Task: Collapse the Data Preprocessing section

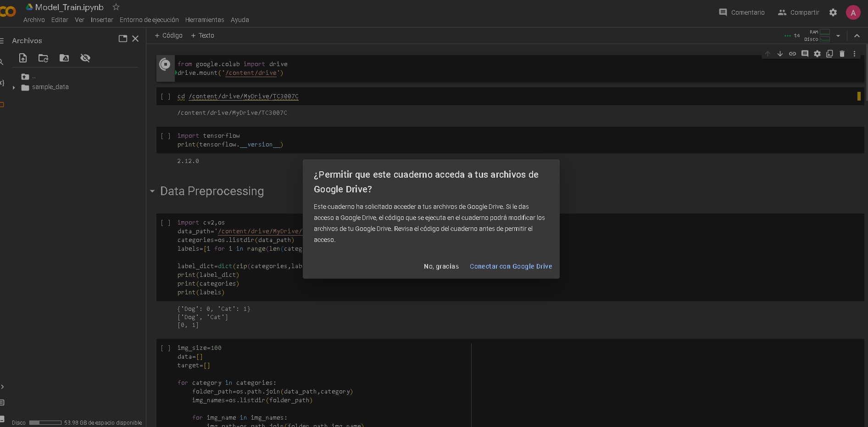Action: click(152, 191)
